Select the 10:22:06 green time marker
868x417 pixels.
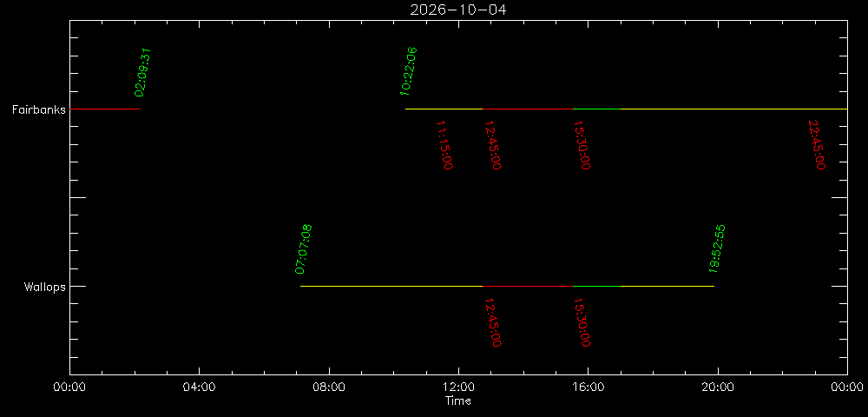409,71
